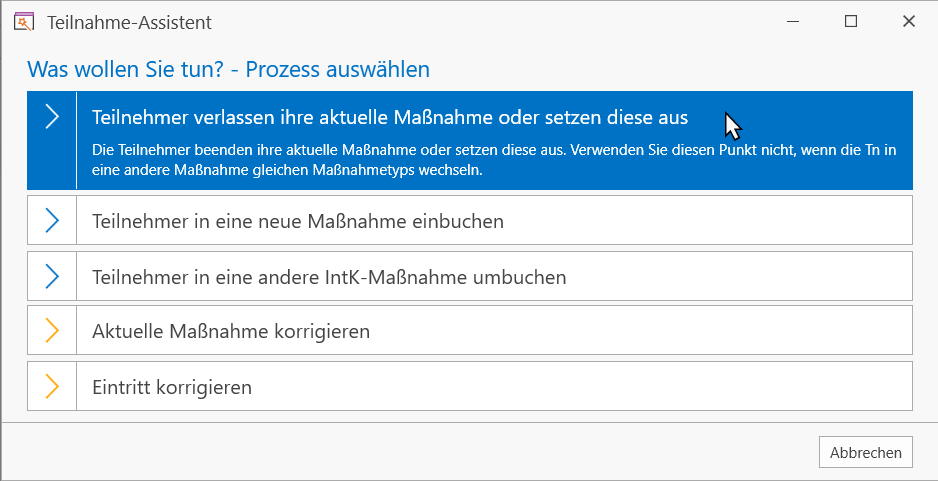This screenshot has width=938, height=481.
Task: Click the Teilnahme-Assistent wizard icon in the title bar
Action: tap(23, 22)
